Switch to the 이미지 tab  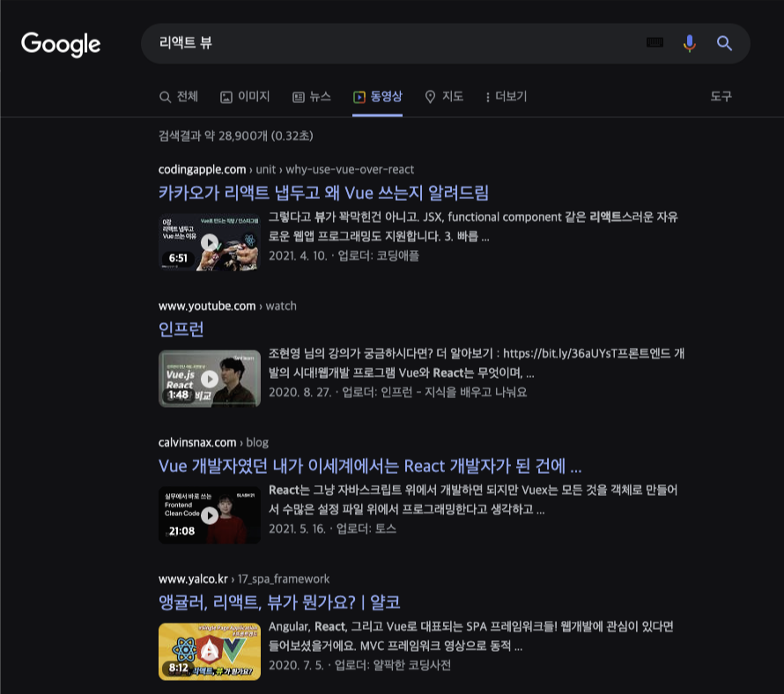(245, 97)
